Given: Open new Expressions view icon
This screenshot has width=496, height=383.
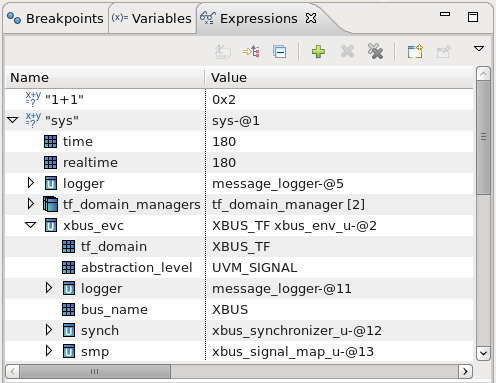Looking at the screenshot, I should point(415,51).
